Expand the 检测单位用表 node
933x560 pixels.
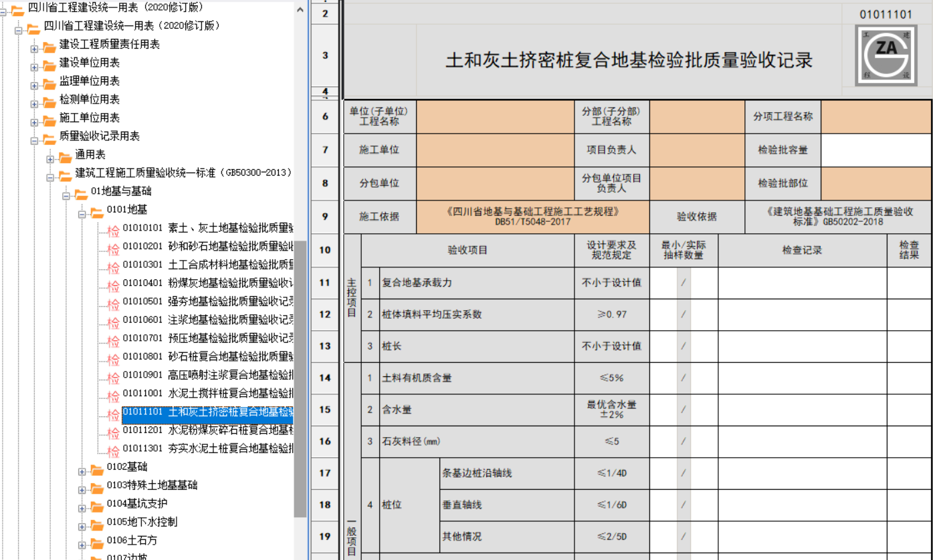point(34,103)
